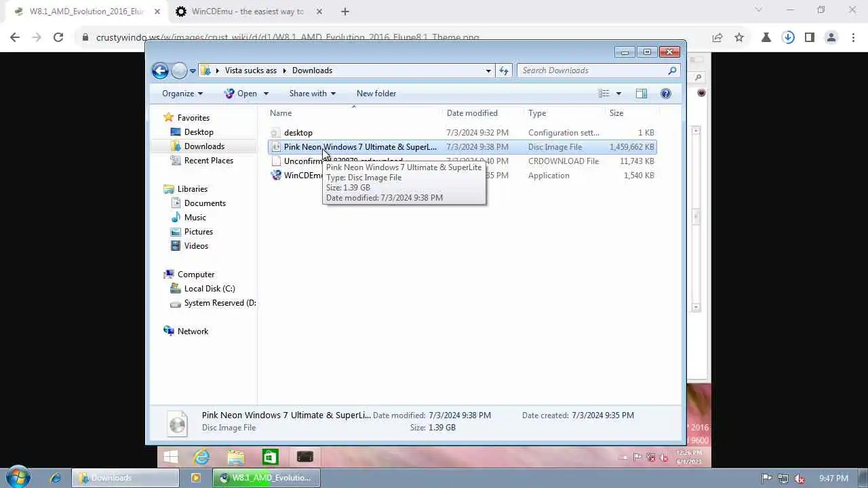Select Libraries in navigation pane
This screenshot has width=868, height=488.
click(x=193, y=189)
